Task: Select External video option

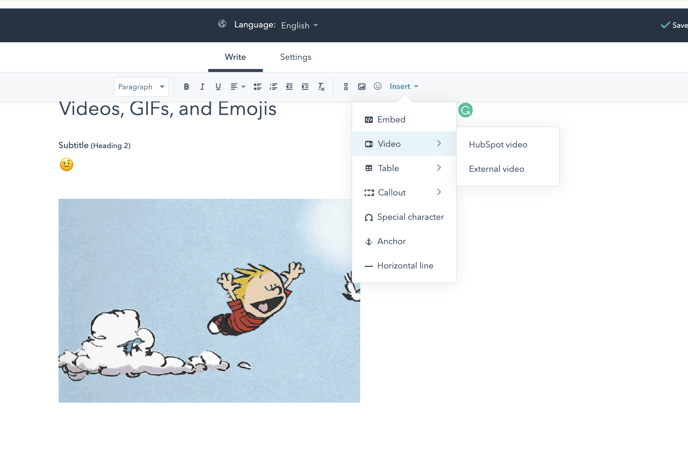Action: (497, 169)
